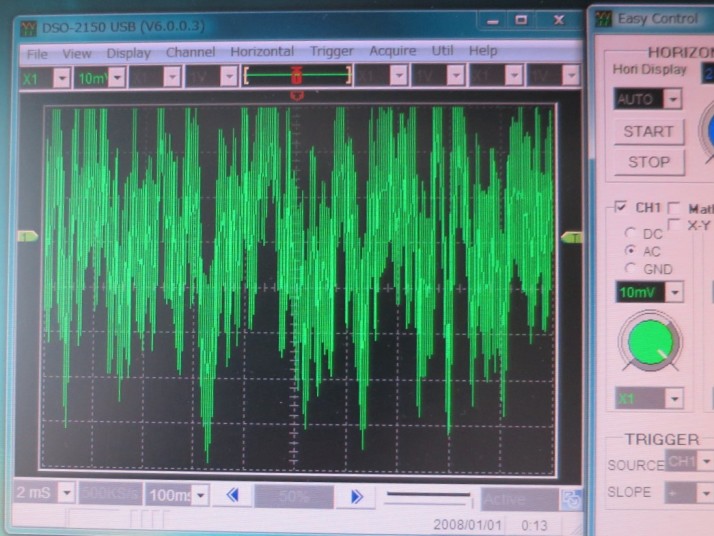This screenshot has height=536, width=714.
Task: Click the left channel level marker
Action: click(x=27, y=236)
